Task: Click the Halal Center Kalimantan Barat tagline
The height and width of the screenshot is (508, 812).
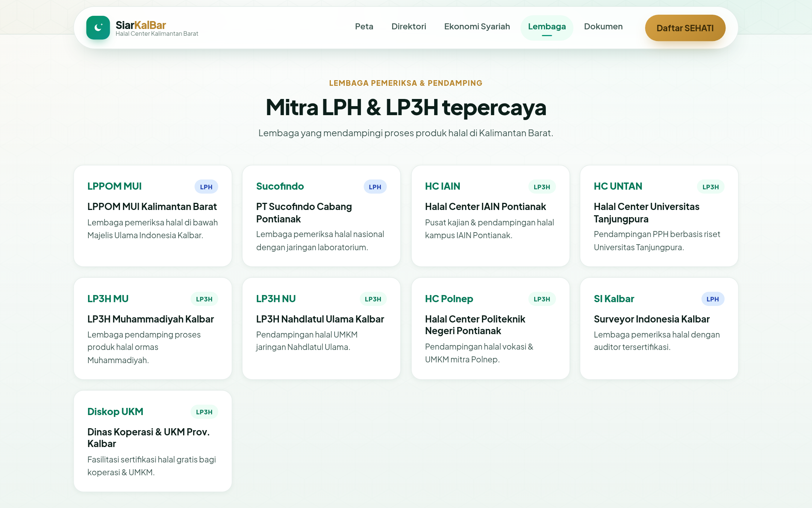Action: point(157,34)
